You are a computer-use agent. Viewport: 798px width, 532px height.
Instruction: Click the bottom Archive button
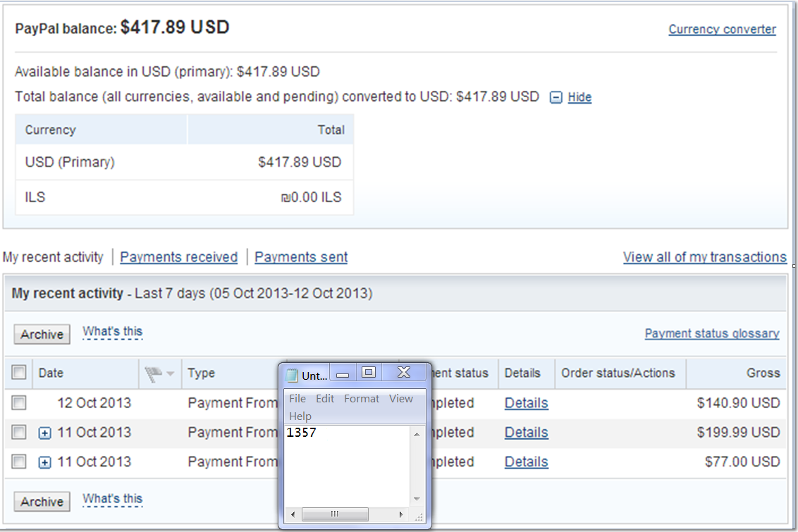(42, 502)
